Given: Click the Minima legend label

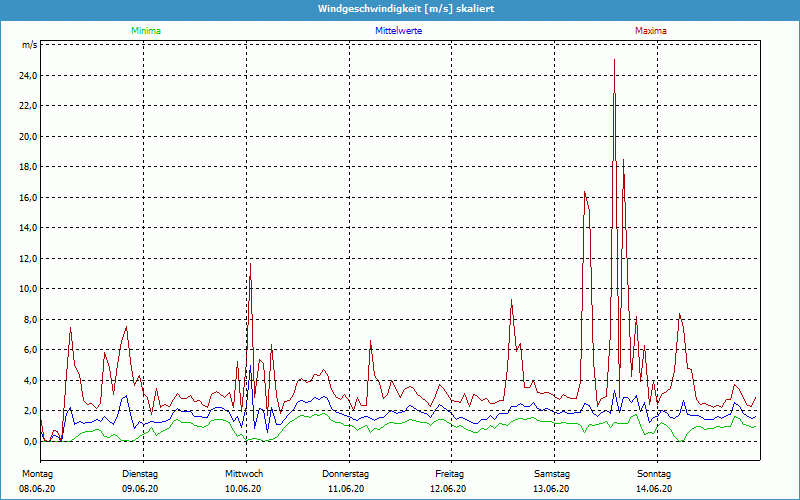Looking at the screenshot, I should 146,31.
